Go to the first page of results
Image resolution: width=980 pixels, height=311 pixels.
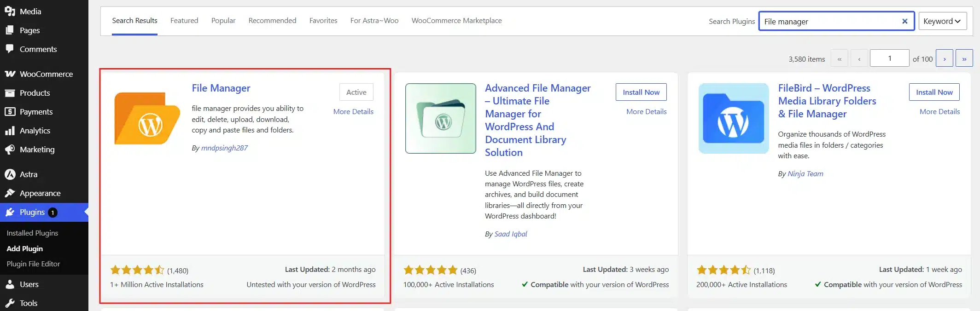[840, 58]
